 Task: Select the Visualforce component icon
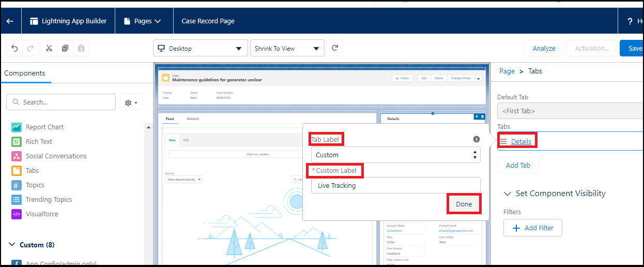tap(17, 214)
